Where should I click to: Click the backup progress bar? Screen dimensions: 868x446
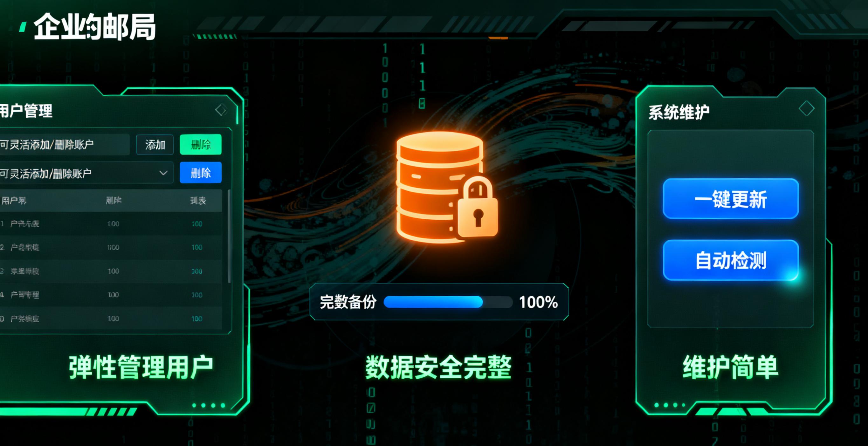click(x=448, y=302)
